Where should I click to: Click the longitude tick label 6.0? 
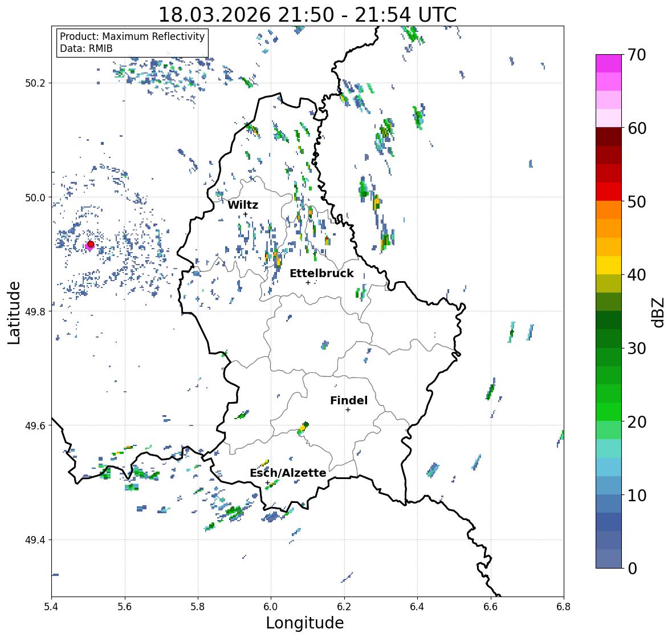[x=271, y=607]
